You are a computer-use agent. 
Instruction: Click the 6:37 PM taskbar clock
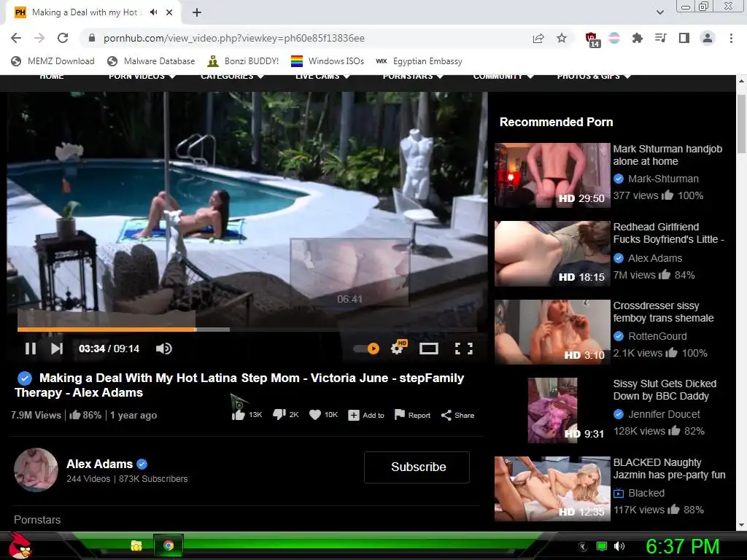pyautogui.click(x=682, y=546)
